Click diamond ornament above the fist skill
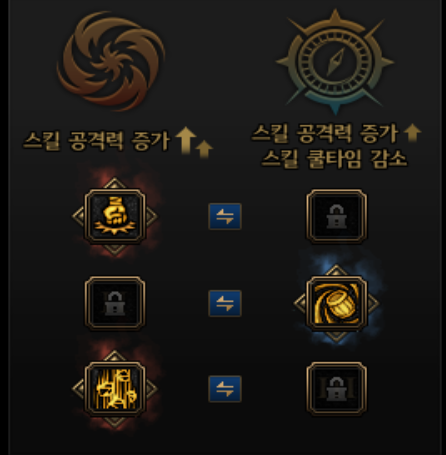The width and height of the screenshot is (446, 455). [x=115, y=184]
